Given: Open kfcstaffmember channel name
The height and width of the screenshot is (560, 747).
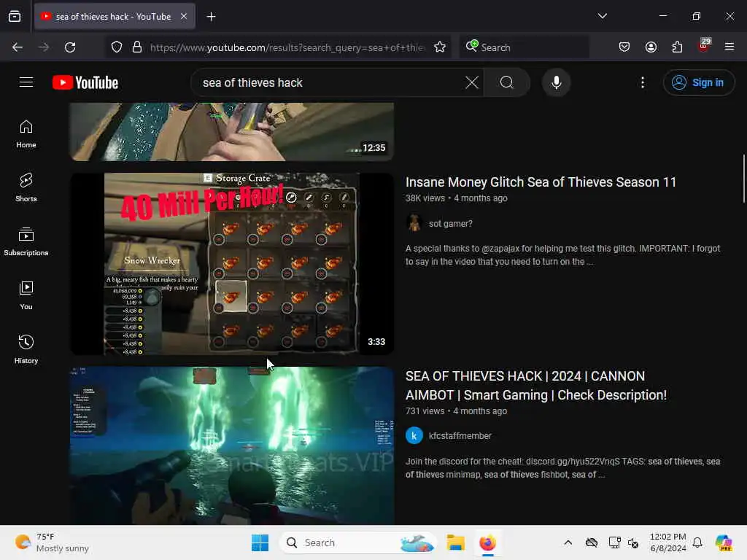Looking at the screenshot, I should tap(460, 436).
